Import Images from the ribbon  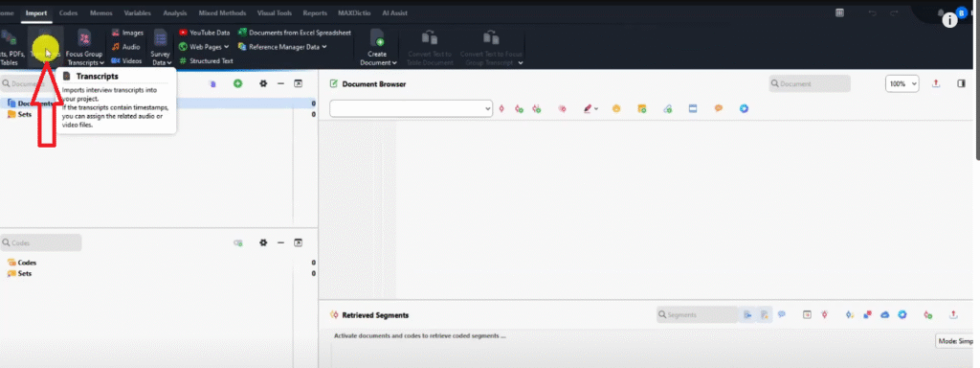127,33
